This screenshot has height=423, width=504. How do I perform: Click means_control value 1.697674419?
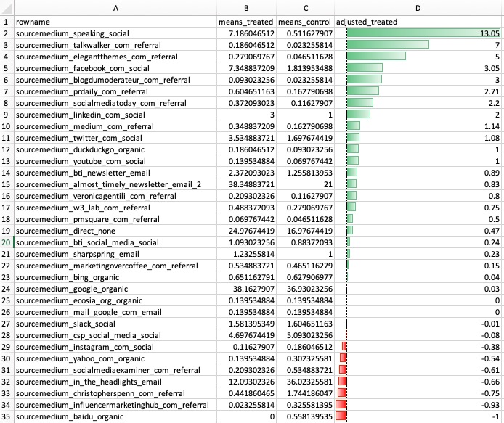(x=305, y=138)
